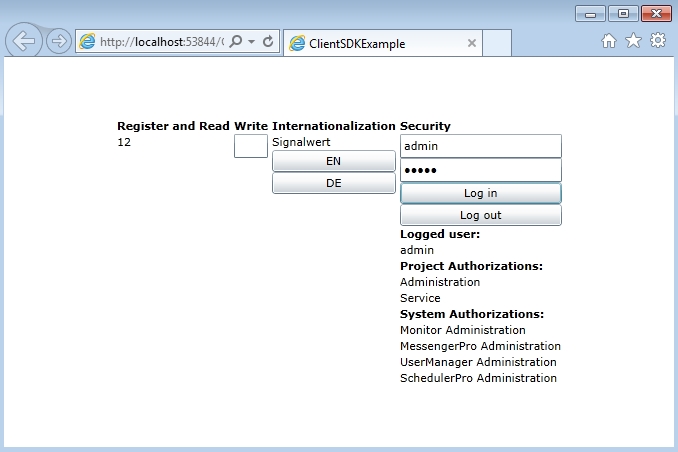Click the browser Forward arrow button
This screenshot has width=678, height=452.
(58, 42)
